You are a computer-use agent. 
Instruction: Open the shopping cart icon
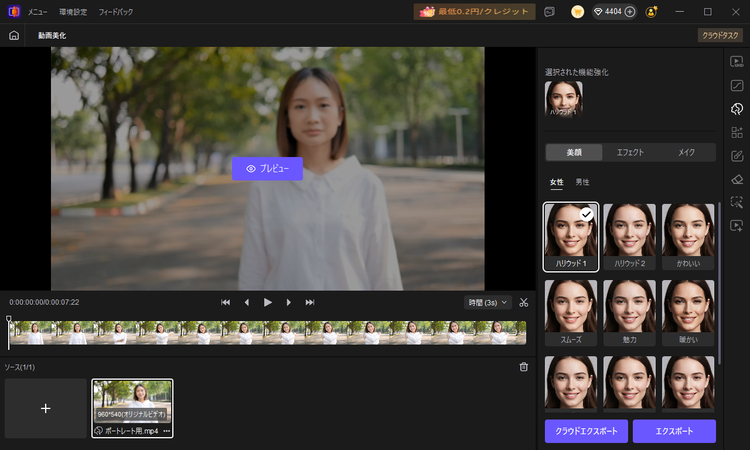click(x=577, y=11)
